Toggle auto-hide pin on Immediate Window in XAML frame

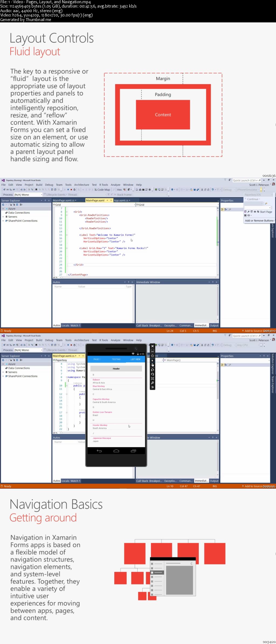click(213, 282)
